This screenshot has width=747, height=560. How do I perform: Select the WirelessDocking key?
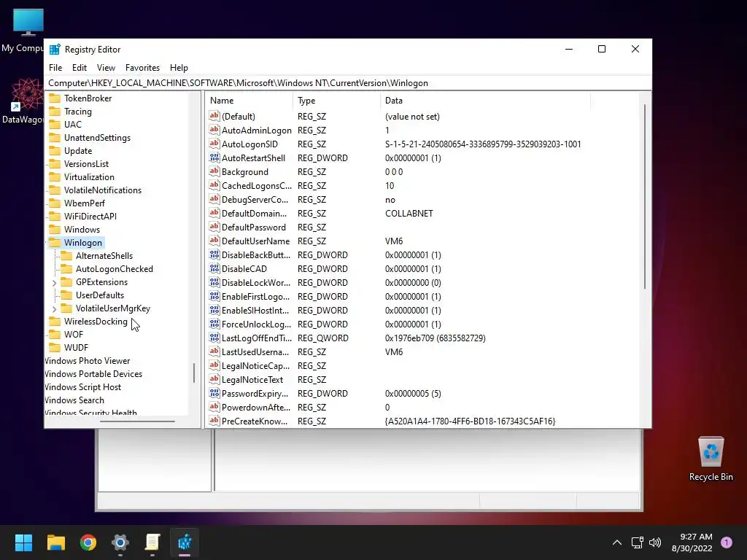pyautogui.click(x=96, y=322)
